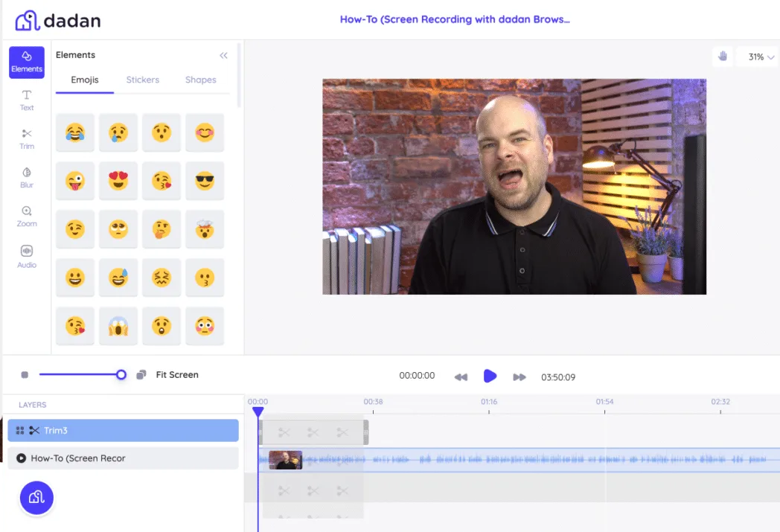Select the Elements tool
The height and width of the screenshot is (532, 780).
tap(26, 63)
